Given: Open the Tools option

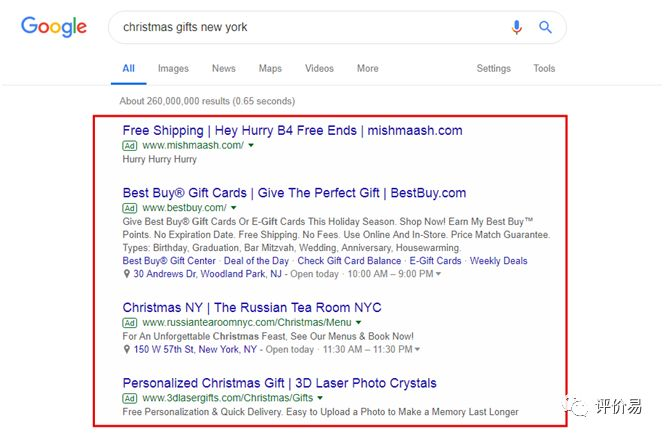Looking at the screenshot, I should (544, 69).
